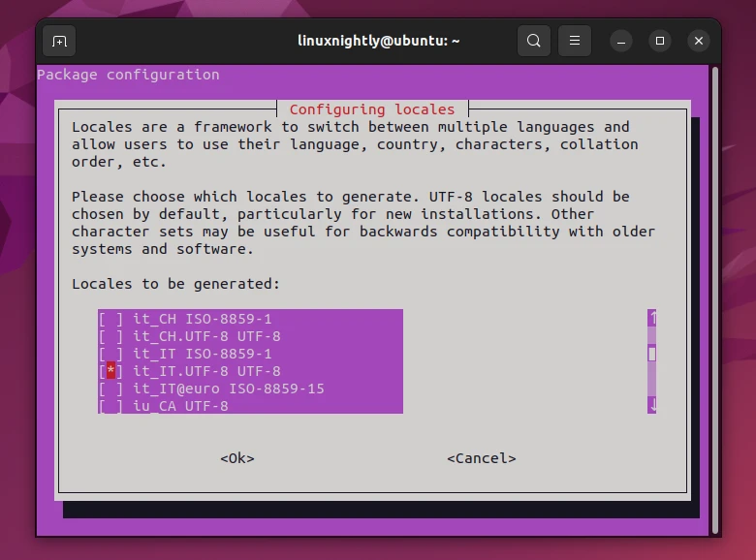Click the Package configuration heading text
The image size is (756, 560).
[128, 75]
